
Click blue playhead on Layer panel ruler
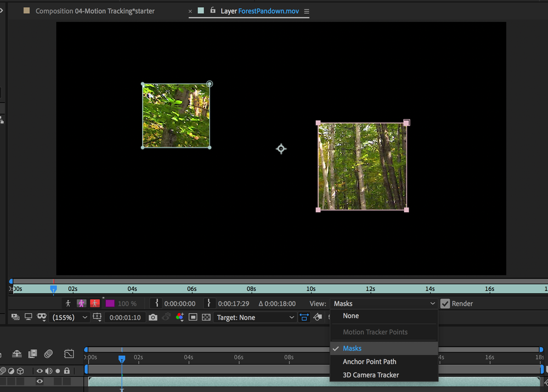coord(53,289)
